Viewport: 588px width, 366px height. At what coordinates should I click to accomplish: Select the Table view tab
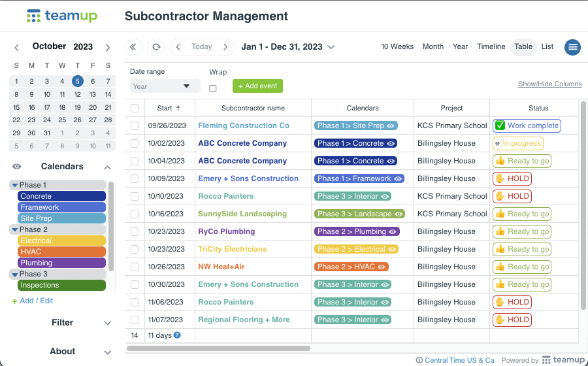pyautogui.click(x=523, y=47)
